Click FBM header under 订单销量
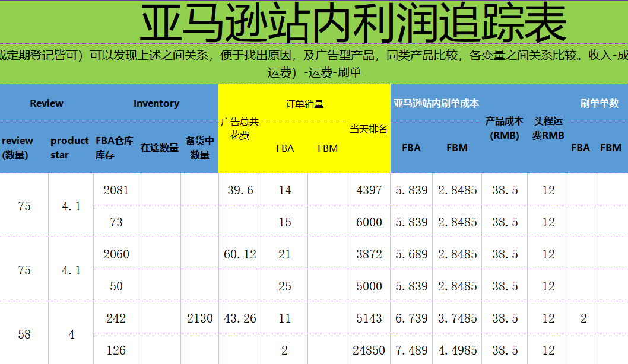Viewport: 628px width, 364px height. pos(328,148)
